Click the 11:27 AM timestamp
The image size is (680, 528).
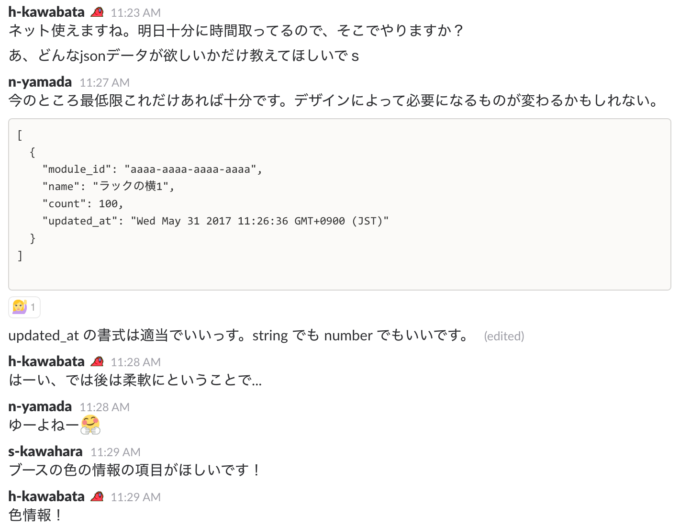pyautogui.click(x=105, y=83)
